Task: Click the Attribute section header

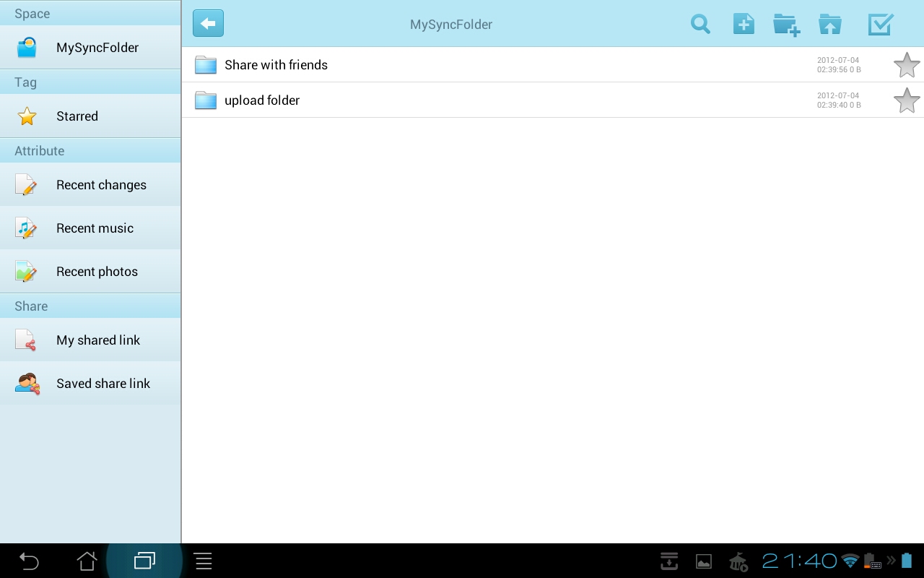Action: [90, 151]
